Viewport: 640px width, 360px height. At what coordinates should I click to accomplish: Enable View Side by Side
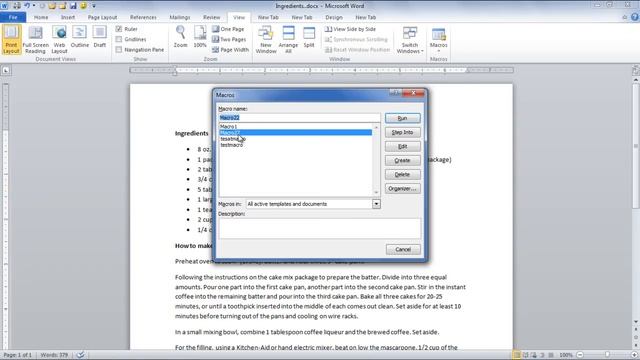(x=350, y=29)
